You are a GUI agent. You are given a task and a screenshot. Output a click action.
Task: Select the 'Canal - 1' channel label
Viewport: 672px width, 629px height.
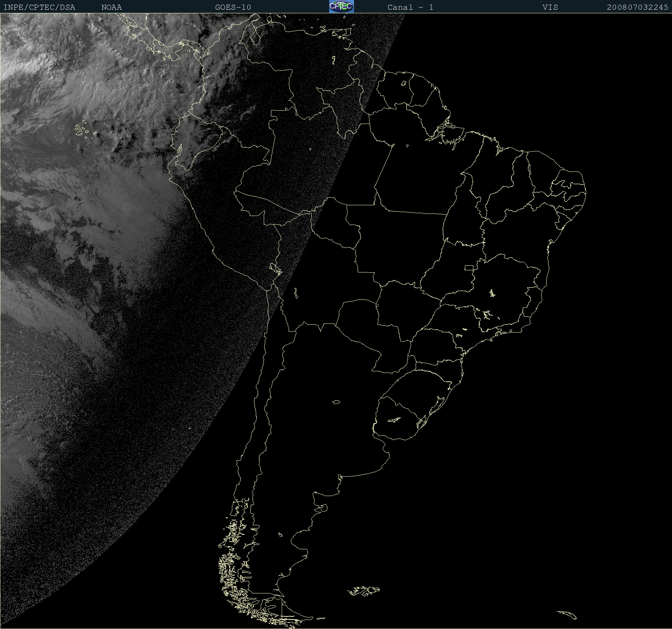410,7
